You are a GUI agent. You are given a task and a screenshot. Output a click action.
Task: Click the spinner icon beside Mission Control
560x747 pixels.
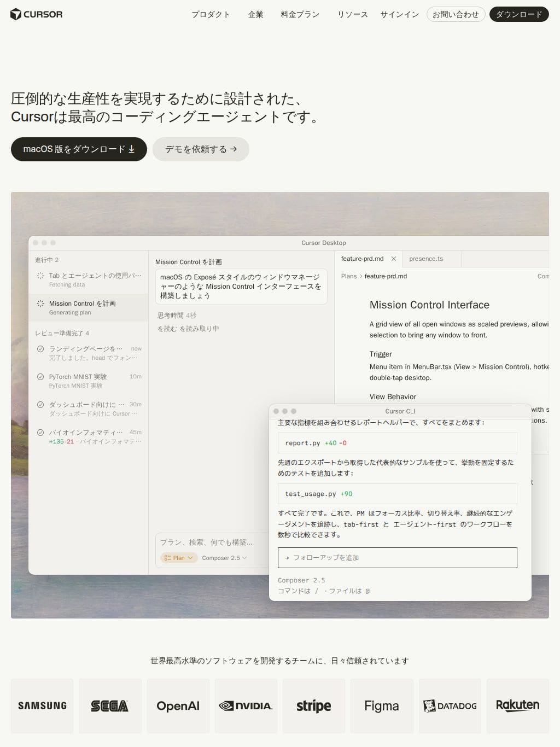(40, 304)
